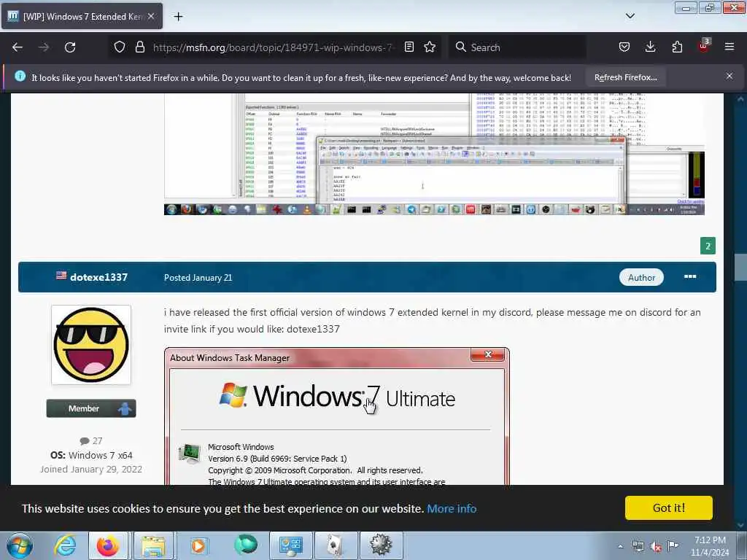The width and height of the screenshot is (747, 560).
Task: Focus the Firefox Search box
Action: pyautogui.click(x=517, y=47)
